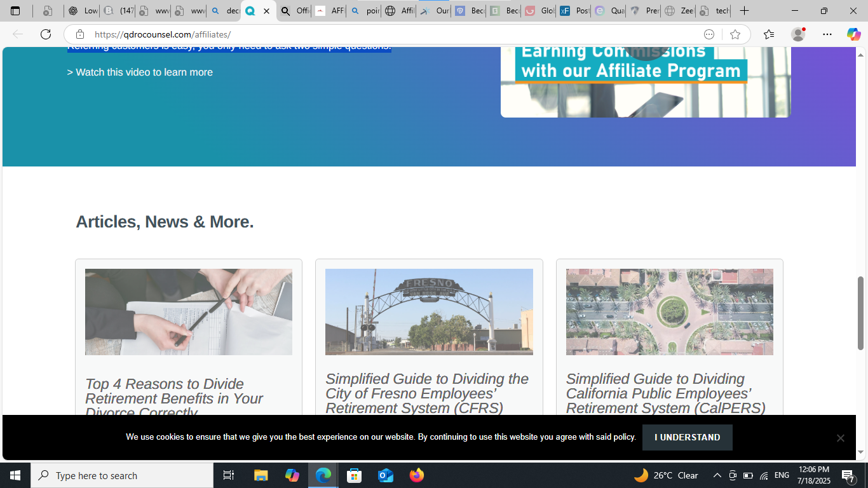868x488 pixels.
Task: Open the aerial roundabout article image
Action: [670, 311]
